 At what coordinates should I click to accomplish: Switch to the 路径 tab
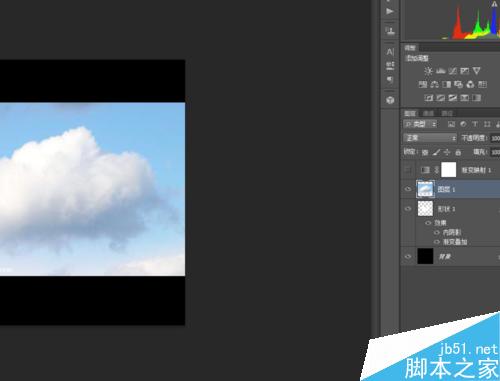coord(447,113)
